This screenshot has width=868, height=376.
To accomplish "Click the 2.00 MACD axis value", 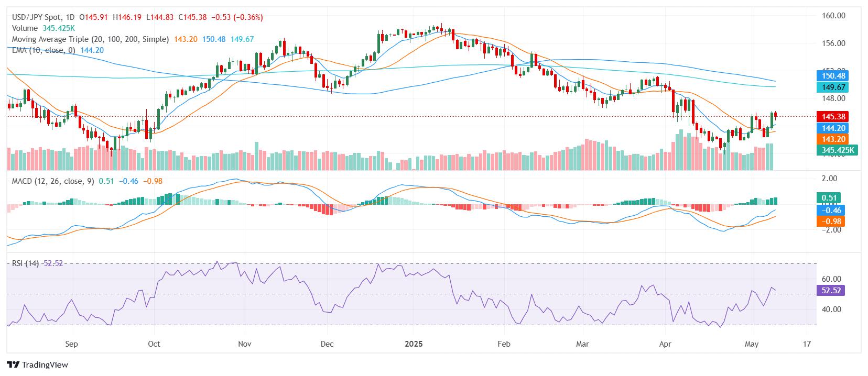I will coord(829,179).
